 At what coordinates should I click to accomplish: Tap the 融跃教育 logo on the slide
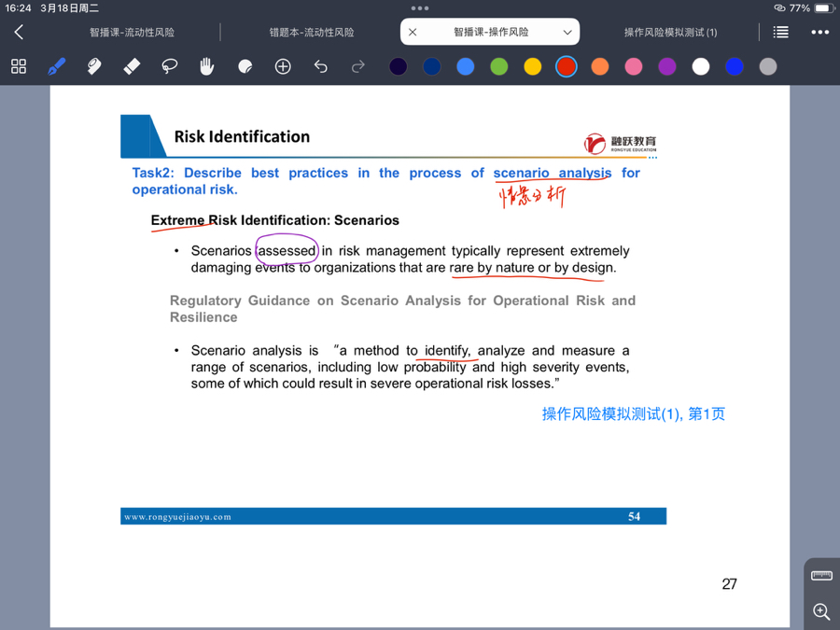621,143
